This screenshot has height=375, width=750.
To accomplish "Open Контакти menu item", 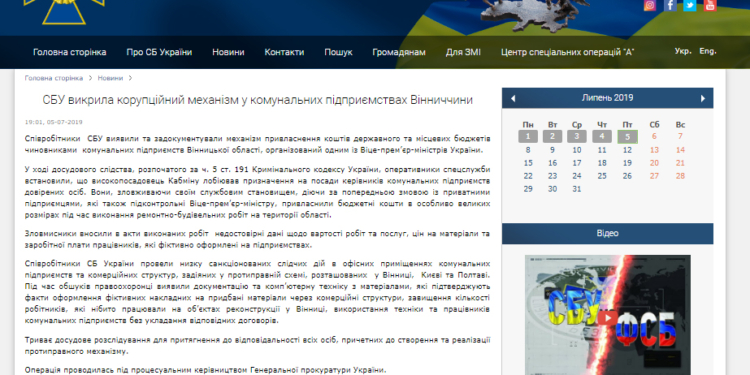I will coord(284,52).
